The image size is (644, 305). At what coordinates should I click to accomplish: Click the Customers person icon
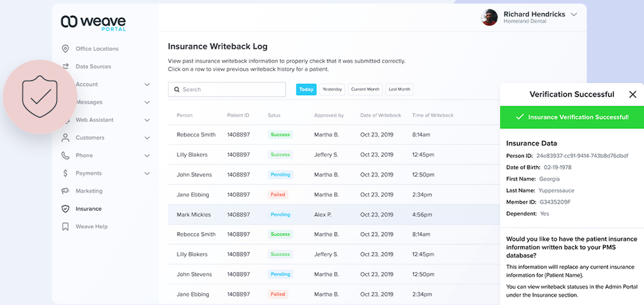[x=65, y=138]
